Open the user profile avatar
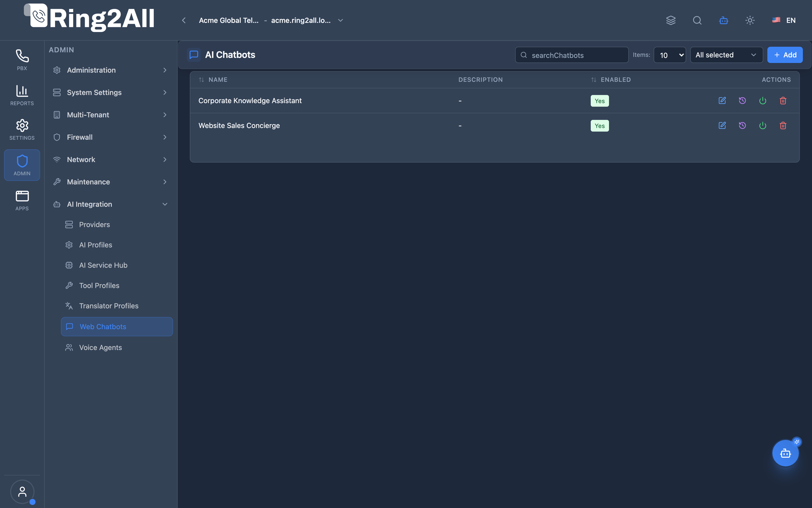 coord(22,491)
